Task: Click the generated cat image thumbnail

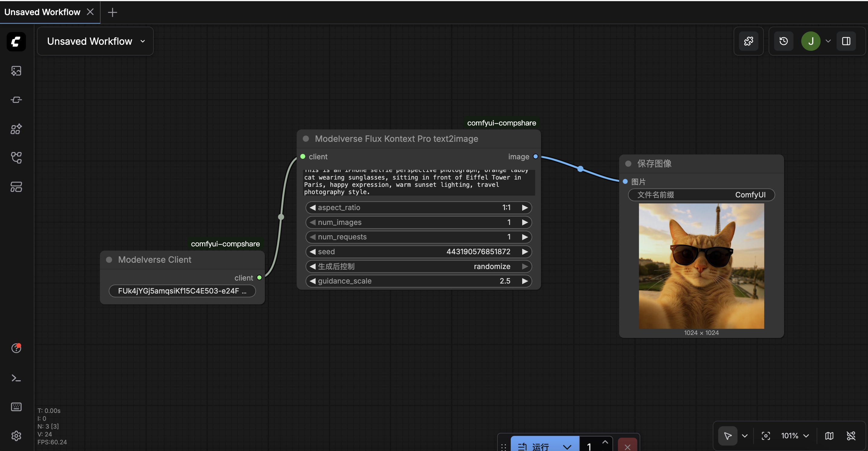Action: click(701, 266)
